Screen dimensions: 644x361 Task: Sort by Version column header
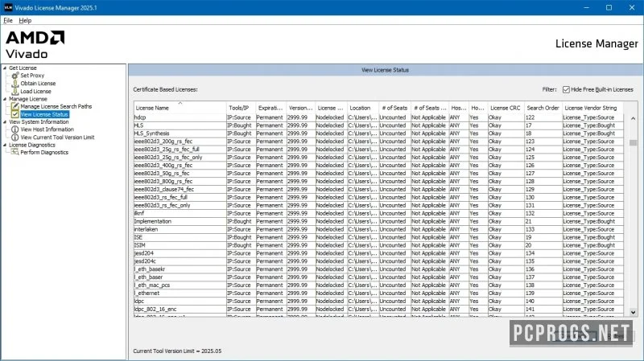tap(300, 108)
